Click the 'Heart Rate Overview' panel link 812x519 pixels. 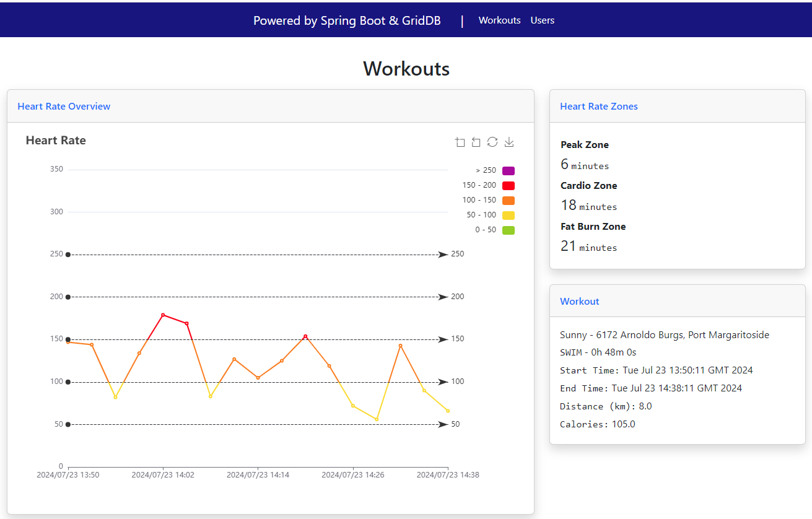pos(64,107)
